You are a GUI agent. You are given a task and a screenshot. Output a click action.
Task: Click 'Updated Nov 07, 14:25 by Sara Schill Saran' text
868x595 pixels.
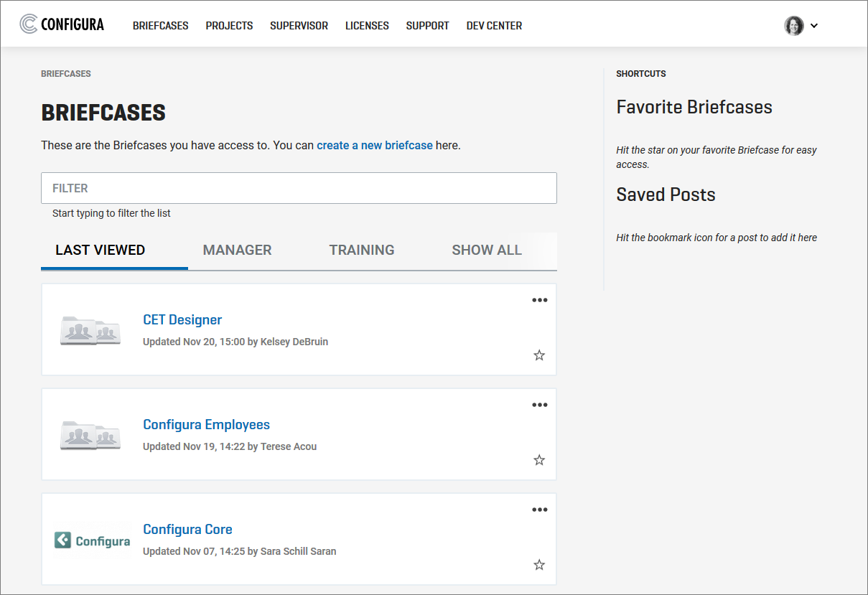point(240,551)
